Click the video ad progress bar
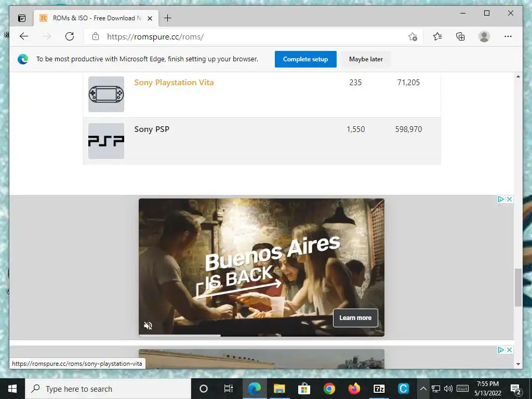This screenshot has width=532, height=399. pos(261,335)
